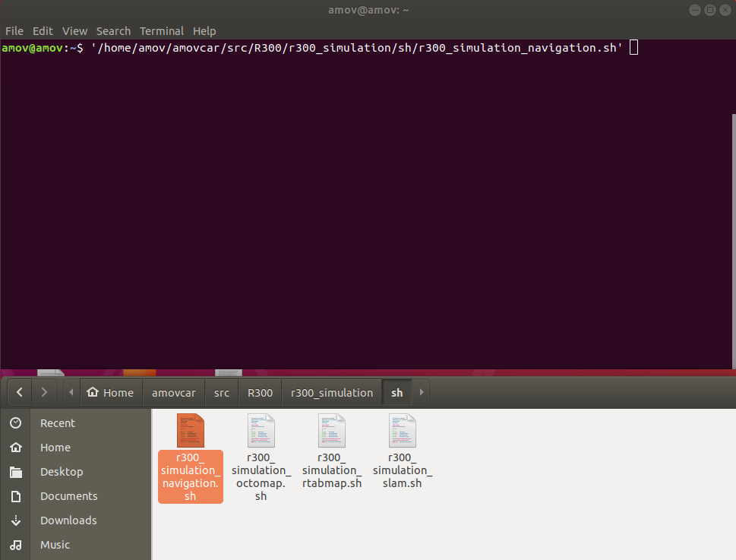Screen dimensions: 736x560
Task: Click the terminal command line path text
Action: [x=357, y=48]
